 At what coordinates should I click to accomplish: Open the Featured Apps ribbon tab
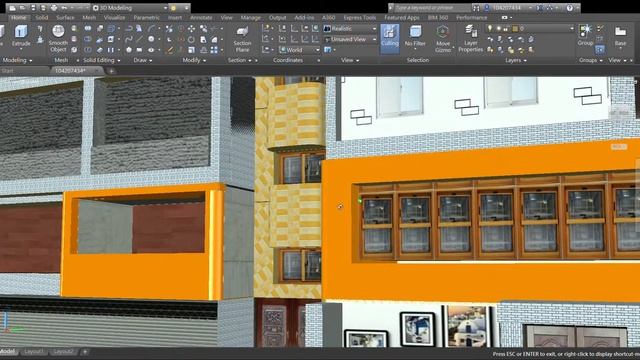tap(402, 18)
